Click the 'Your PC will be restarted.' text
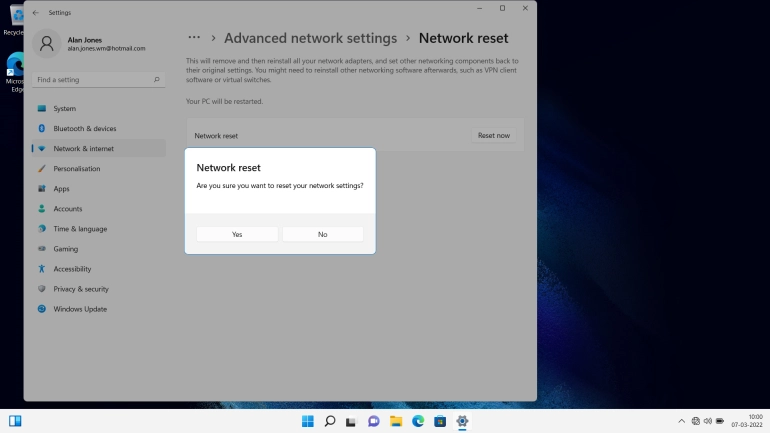The width and height of the screenshot is (770, 433). (224, 101)
